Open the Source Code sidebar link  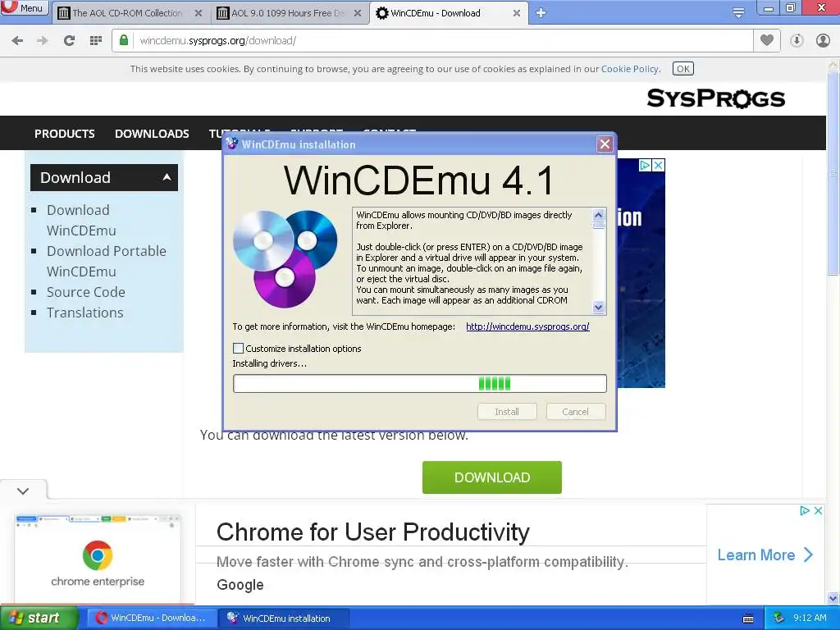tap(85, 292)
